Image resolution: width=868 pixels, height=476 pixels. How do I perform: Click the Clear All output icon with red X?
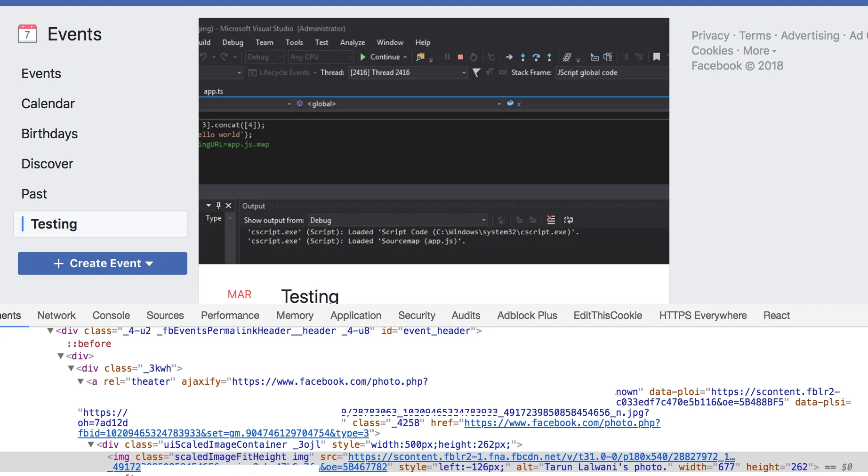pyautogui.click(x=551, y=220)
